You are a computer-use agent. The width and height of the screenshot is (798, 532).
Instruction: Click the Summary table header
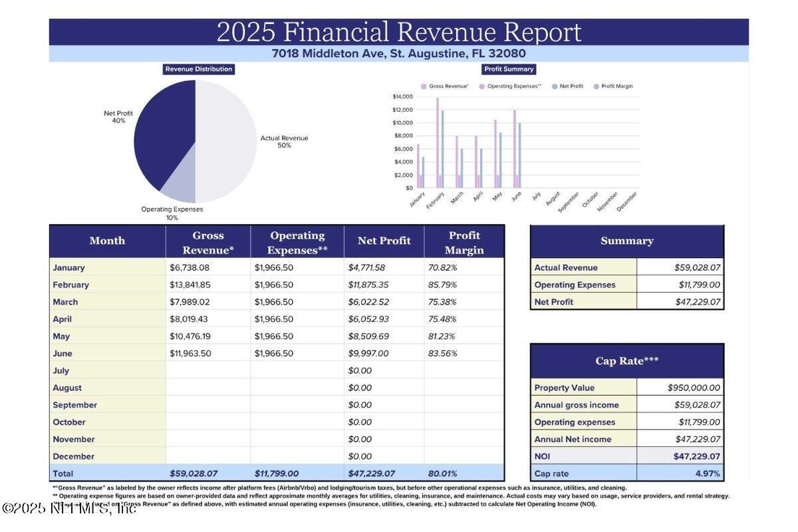click(x=626, y=241)
